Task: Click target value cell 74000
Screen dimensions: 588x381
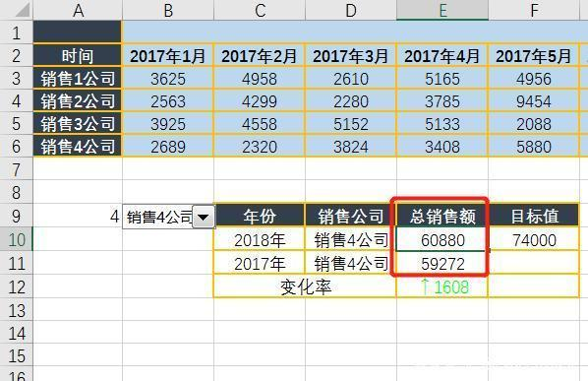Action: coord(534,239)
